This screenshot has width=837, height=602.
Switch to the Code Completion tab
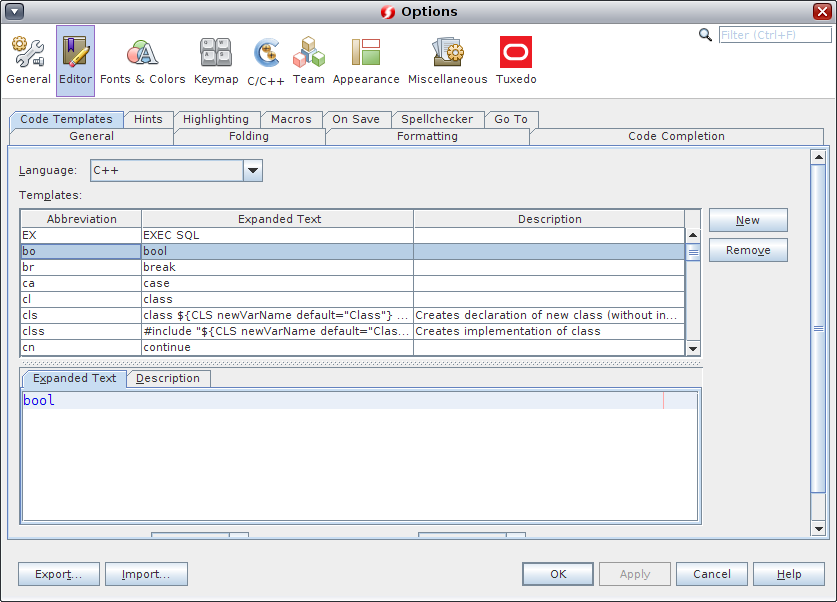click(x=676, y=136)
